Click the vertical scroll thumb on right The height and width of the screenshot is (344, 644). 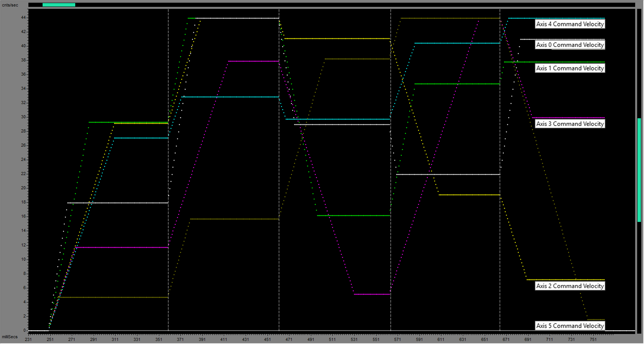click(639, 170)
